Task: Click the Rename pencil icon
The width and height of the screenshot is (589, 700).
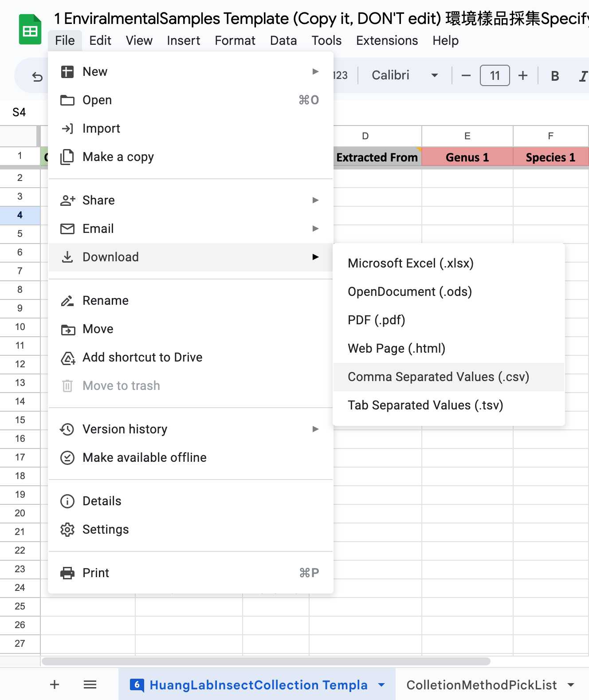Action: click(x=67, y=301)
